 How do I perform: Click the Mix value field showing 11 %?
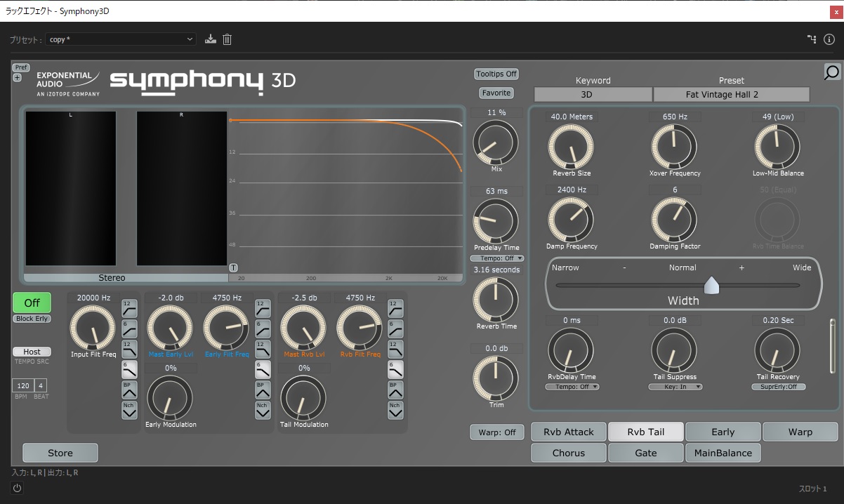click(496, 112)
